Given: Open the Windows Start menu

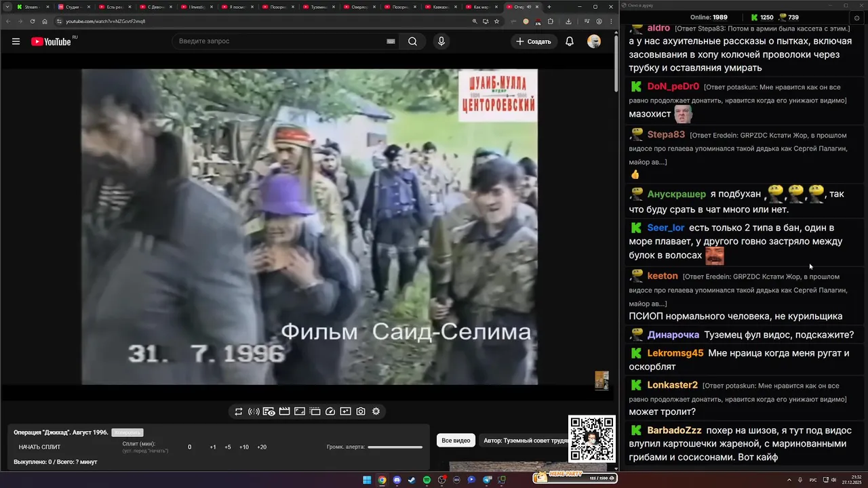Looking at the screenshot, I should (367, 480).
